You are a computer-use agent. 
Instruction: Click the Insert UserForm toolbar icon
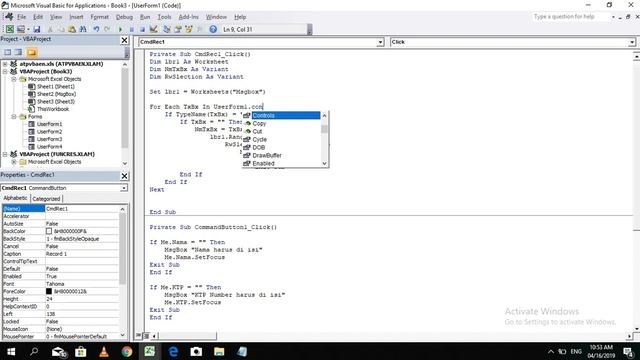click(x=20, y=29)
